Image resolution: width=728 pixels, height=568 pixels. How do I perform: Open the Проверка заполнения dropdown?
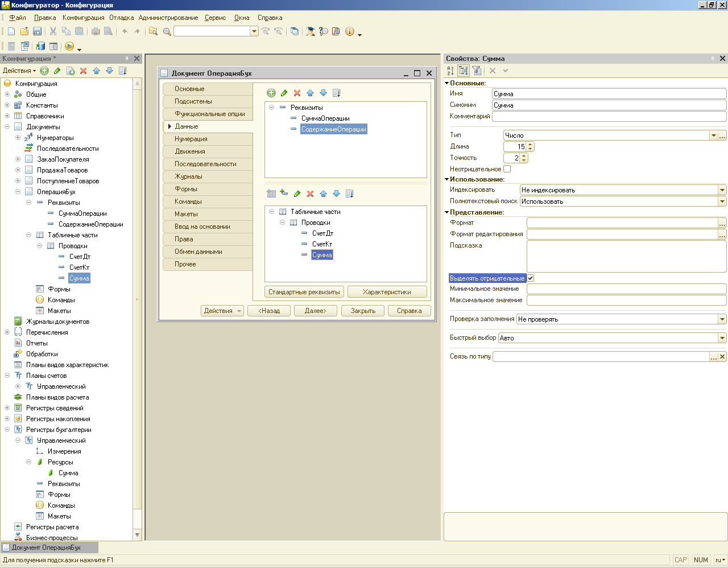pyautogui.click(x=722, y=319)
